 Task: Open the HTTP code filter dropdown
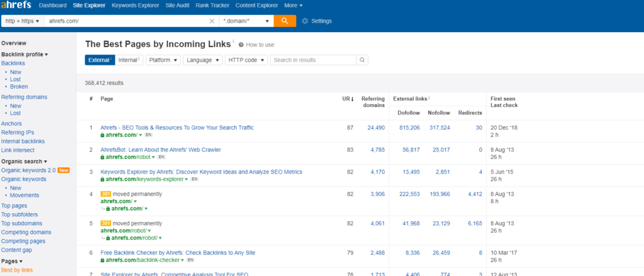pos(247,60)
